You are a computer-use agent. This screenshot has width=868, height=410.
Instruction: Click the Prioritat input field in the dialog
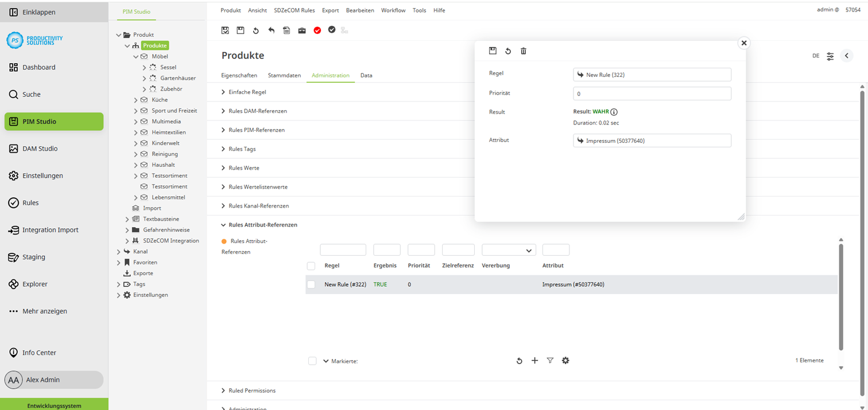[x=652, y=93]
